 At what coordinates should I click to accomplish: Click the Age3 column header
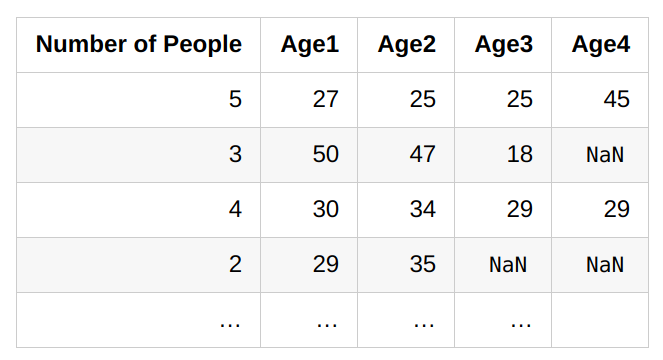point(503,45)
